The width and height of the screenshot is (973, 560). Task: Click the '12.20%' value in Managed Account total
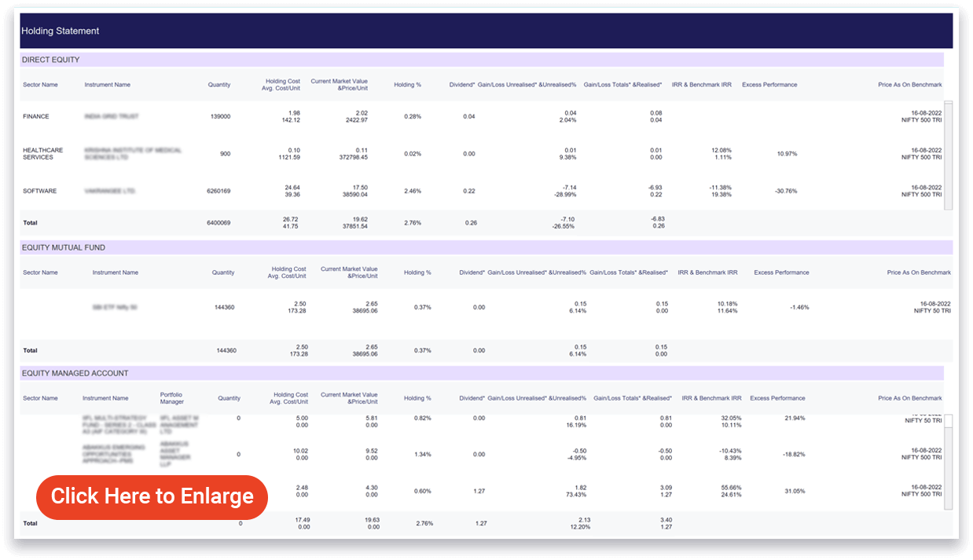pyautogui.click(x=579, y=527)
